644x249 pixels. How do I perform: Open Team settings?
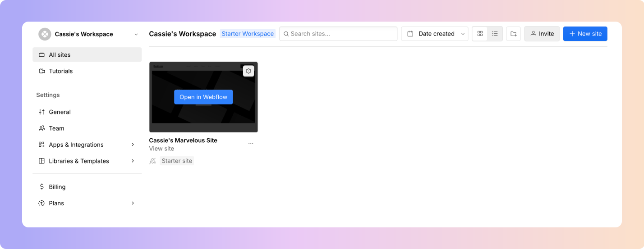tap(87, 128)
